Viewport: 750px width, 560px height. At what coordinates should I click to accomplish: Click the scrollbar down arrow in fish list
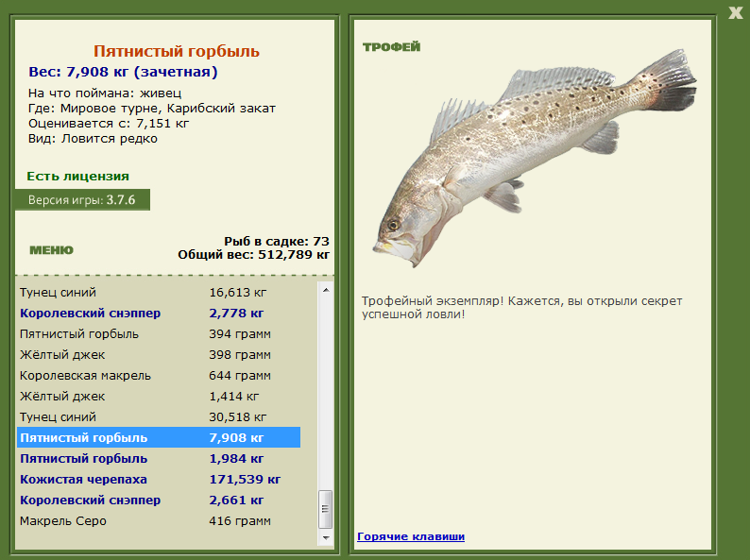point(326,538)
